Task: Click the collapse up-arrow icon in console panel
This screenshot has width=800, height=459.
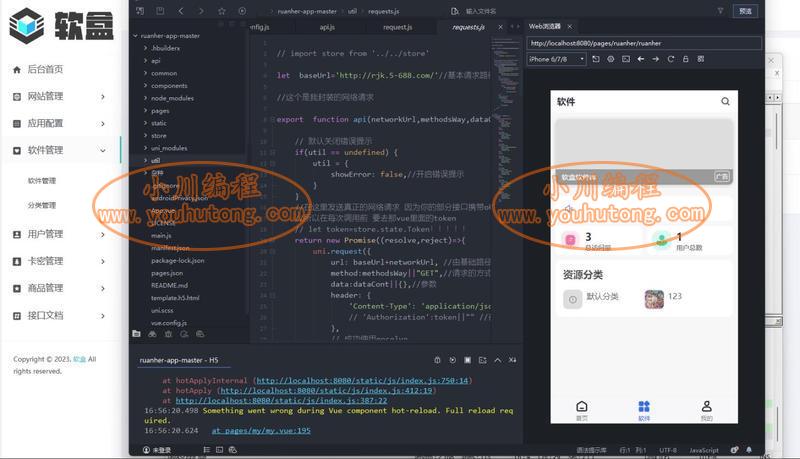Action: [x=497, y=360]
